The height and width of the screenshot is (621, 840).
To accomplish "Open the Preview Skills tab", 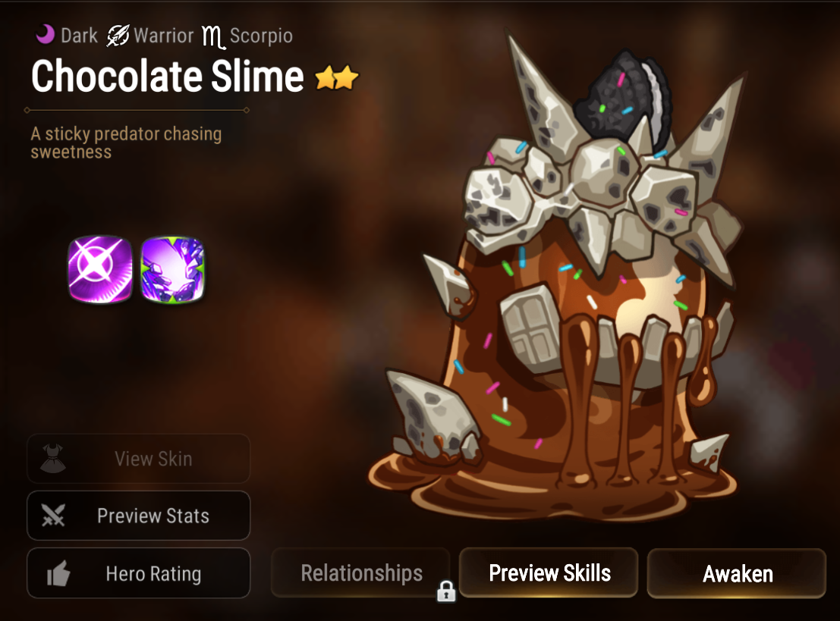I will coord(549,572).
